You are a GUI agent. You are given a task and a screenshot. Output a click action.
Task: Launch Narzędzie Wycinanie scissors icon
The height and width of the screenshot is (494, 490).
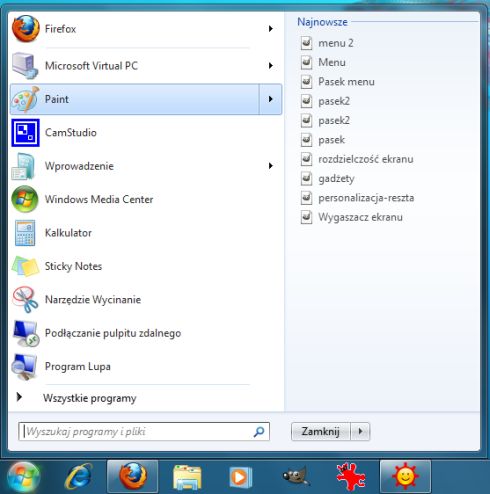(25, 299)
